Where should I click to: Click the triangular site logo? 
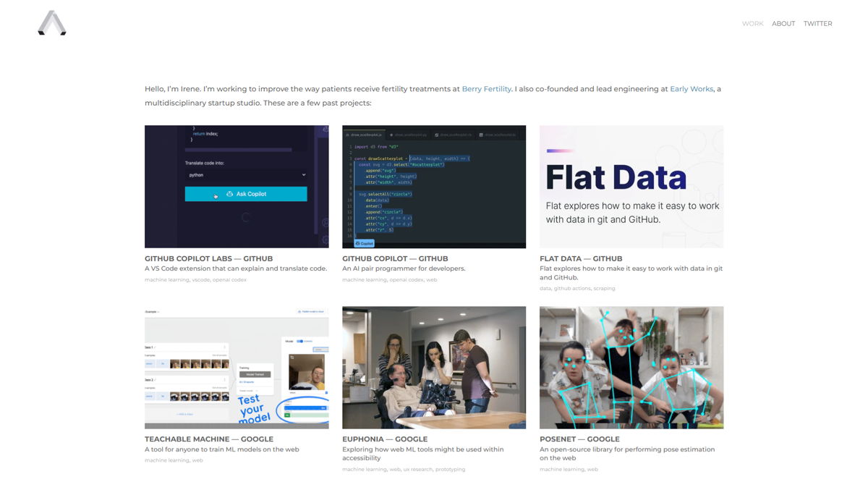click(52, 23)
